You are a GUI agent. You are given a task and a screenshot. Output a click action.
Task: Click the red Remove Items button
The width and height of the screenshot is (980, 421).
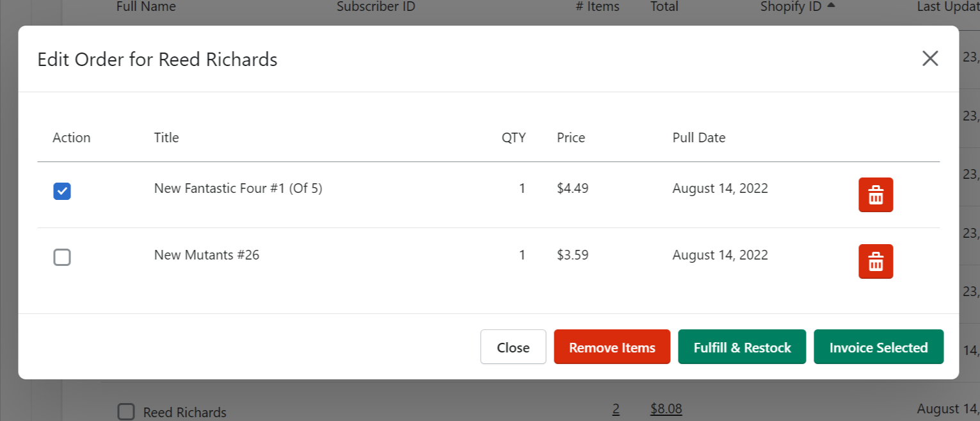click(611, 347)
